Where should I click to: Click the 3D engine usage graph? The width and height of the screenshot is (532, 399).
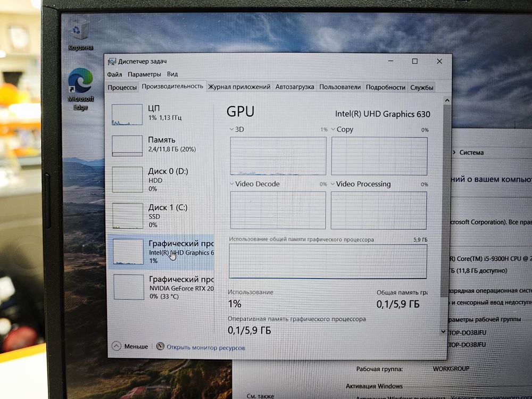[x=278, y=156]
